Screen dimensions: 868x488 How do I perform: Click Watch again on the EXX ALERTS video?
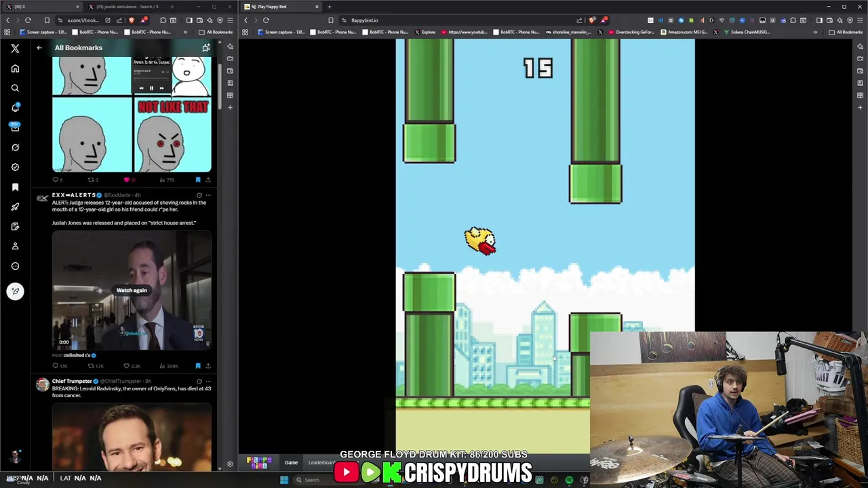[x=132, y=290]
